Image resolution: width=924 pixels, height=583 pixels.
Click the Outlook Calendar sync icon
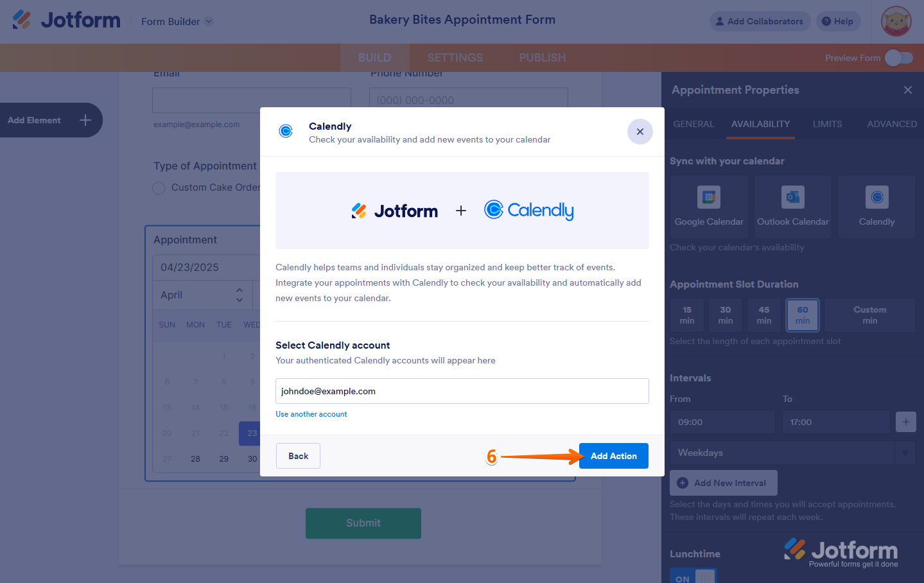coord(792,197)
